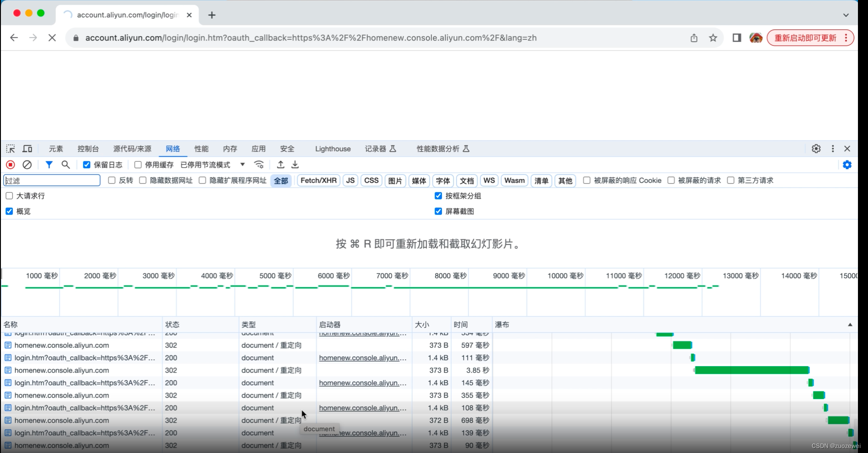868x453 pixels.
Task: Close the DevTools panel
Action: (x=847, y=149)
